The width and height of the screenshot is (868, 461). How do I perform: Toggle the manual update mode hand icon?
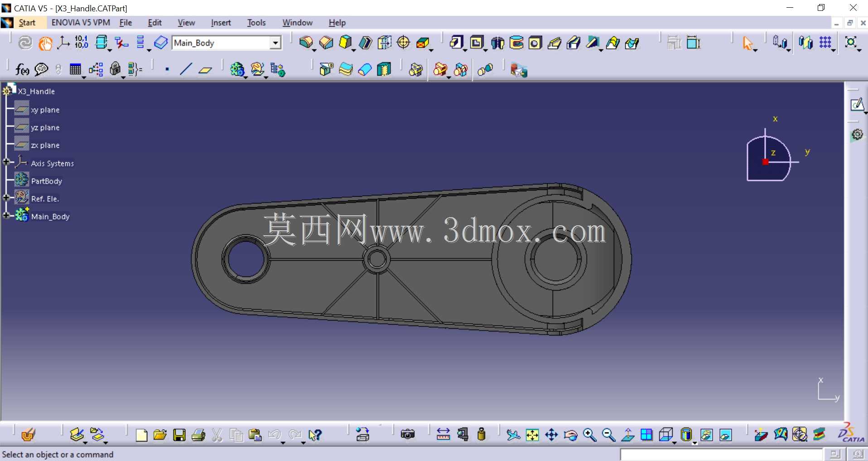45,43
